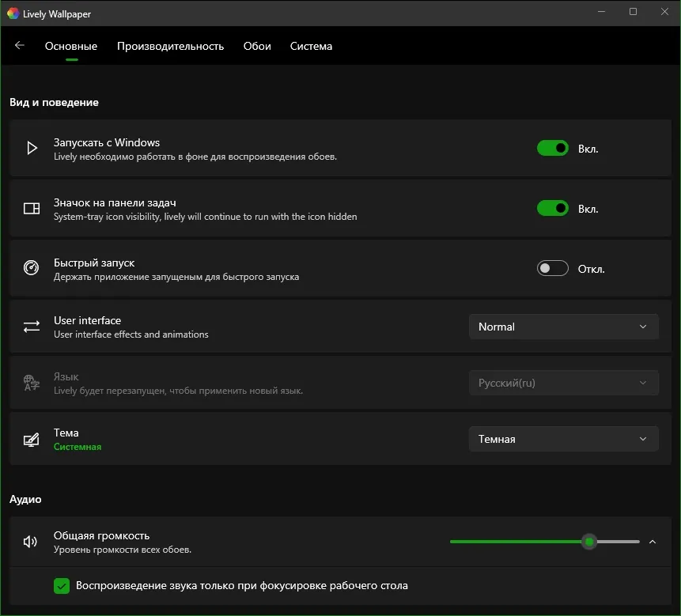
Task: Click the Lively Wallpaper app logo
Action: pyautogui.click(x=13, y=13)
